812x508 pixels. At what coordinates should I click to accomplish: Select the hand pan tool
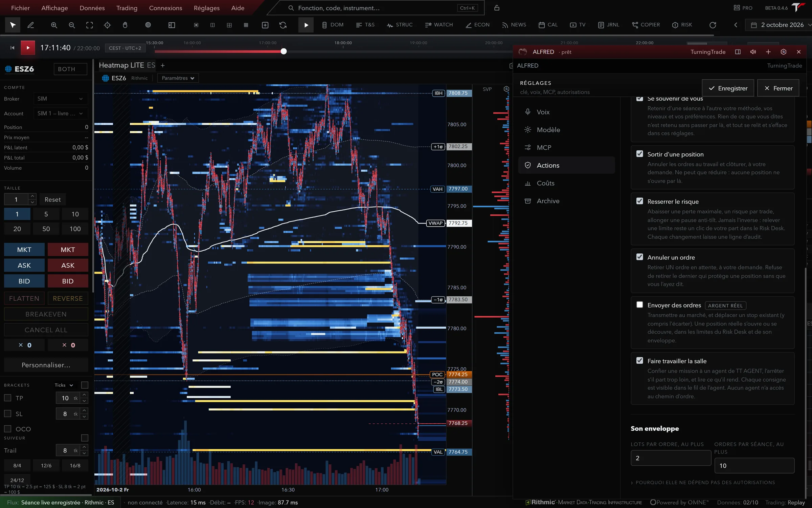(125, 25)
